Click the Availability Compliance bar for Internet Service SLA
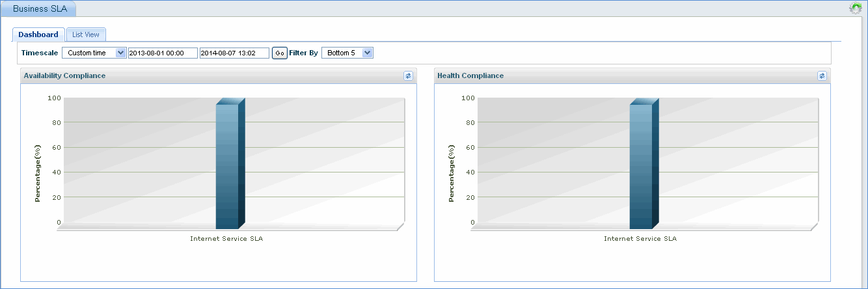This screenshot has height=289, width=868. [230, 163]
